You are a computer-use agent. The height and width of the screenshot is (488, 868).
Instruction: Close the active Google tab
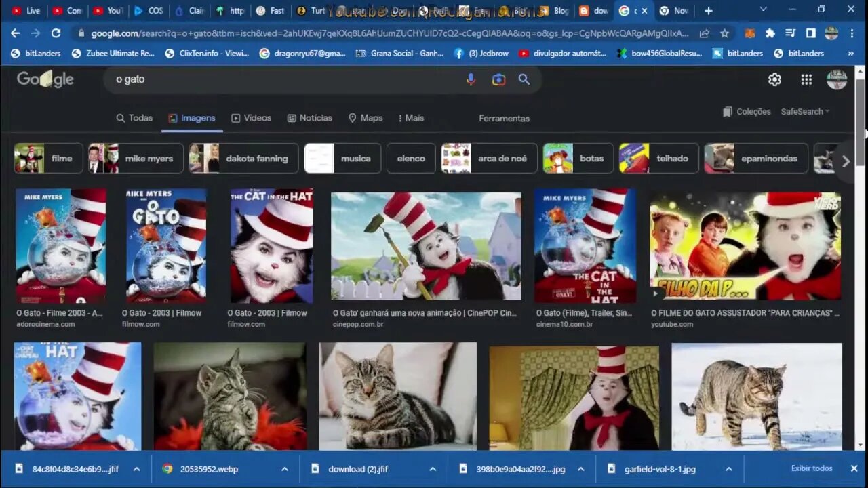[644, 11]
